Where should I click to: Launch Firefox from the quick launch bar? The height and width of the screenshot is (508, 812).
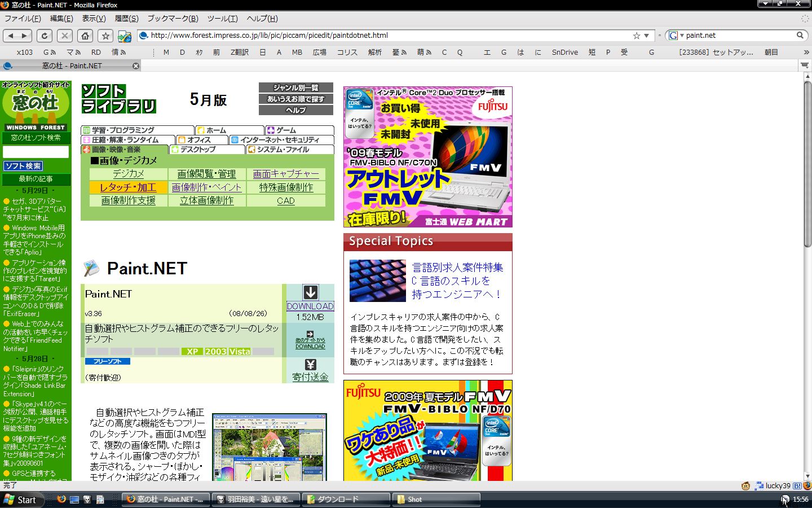(x=61, y=499)
